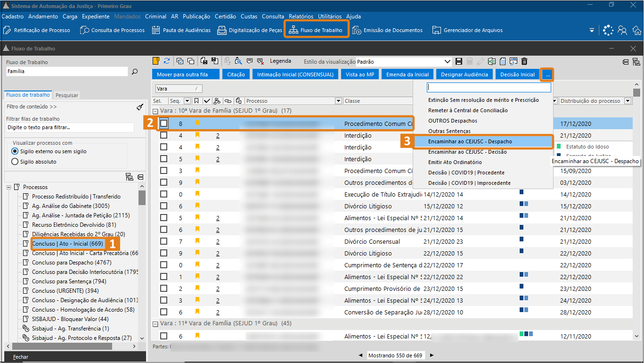Click the bookmark column header icon

pos(196,101)
